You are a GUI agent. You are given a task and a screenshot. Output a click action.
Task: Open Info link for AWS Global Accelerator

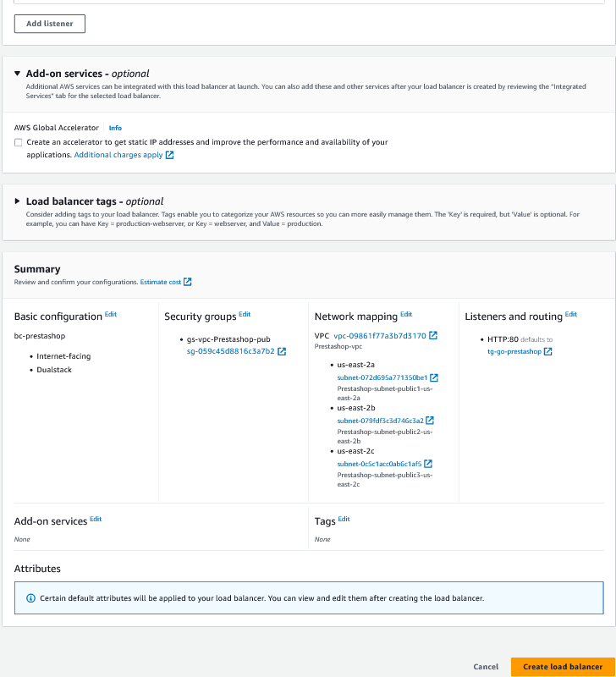(x=115, y=128)
